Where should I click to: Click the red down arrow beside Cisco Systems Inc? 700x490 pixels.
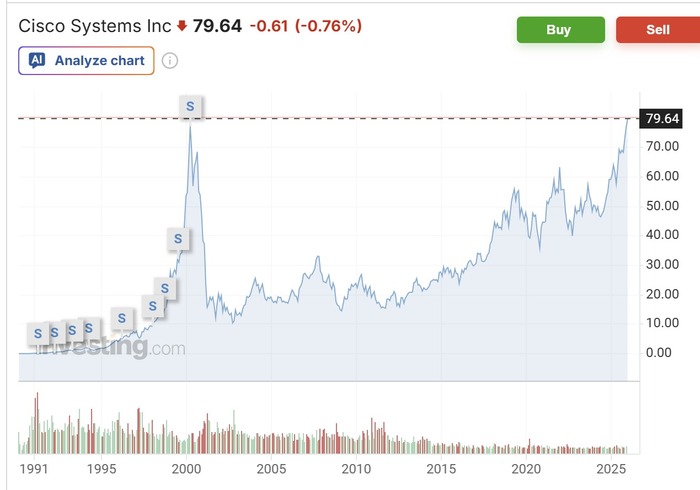tap(182, 26)
